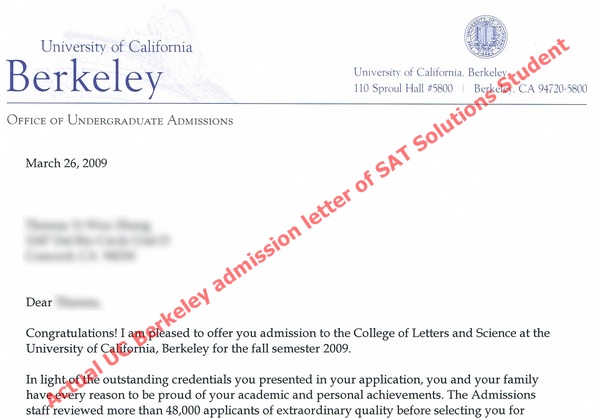Click the March 26, 2009 date

tap(67, 163)
